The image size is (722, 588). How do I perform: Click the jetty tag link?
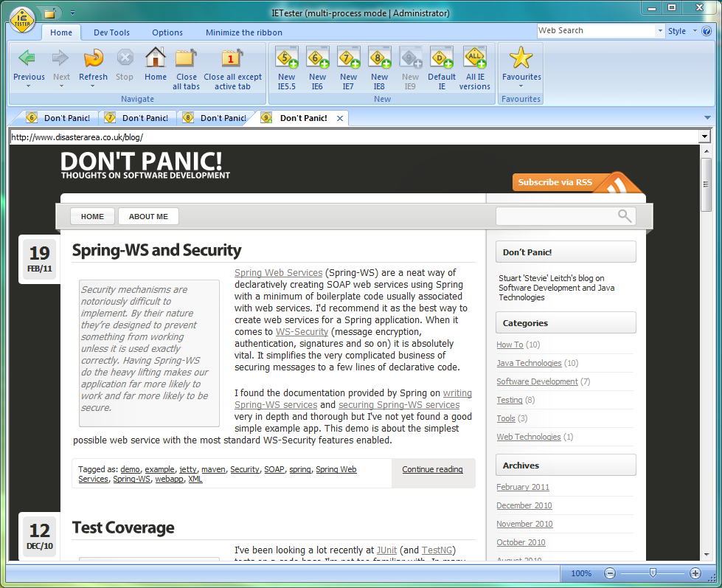click(188, 469)
